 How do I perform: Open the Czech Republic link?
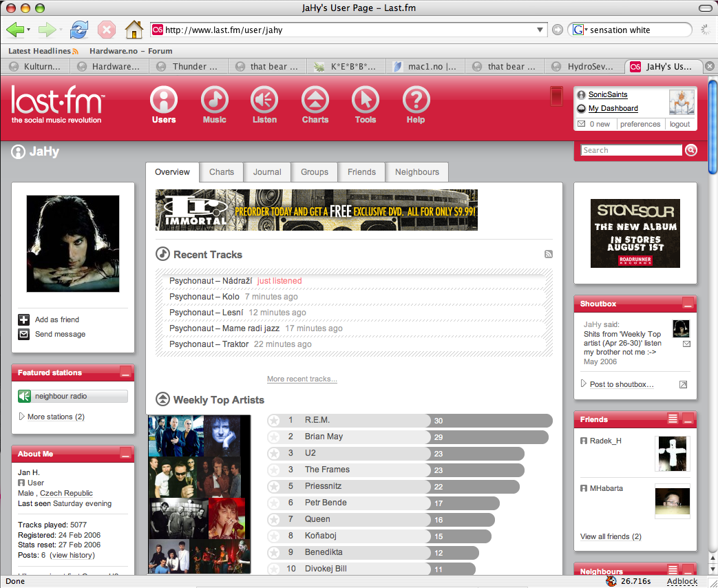(66, 493)
